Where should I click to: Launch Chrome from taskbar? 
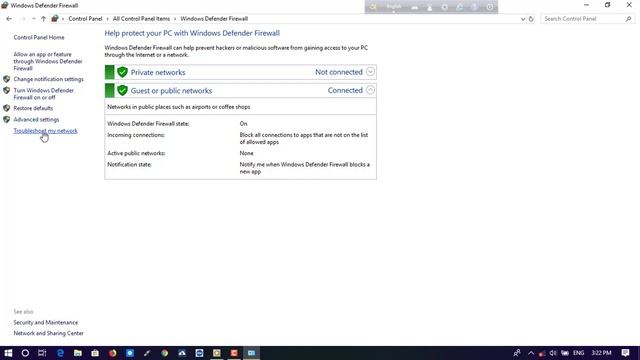tap(164, 353)
